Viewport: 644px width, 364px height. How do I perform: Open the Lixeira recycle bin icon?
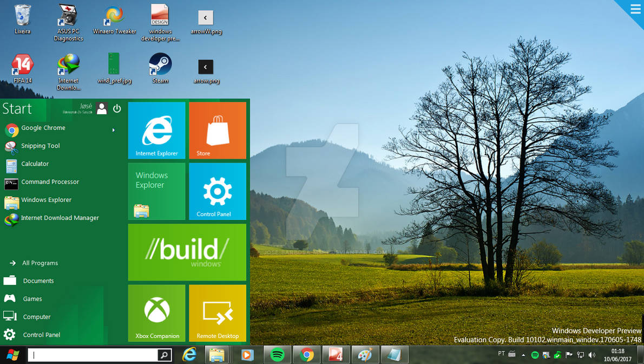click(x=22, y=18)
